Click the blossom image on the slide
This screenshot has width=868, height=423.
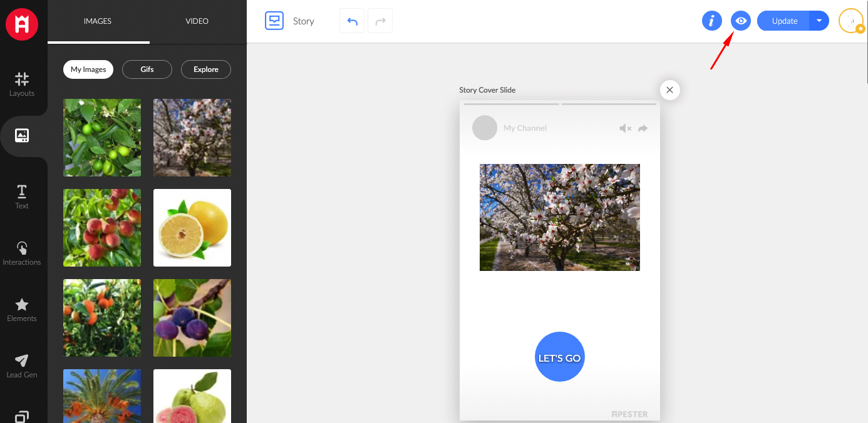coord(560,217)
